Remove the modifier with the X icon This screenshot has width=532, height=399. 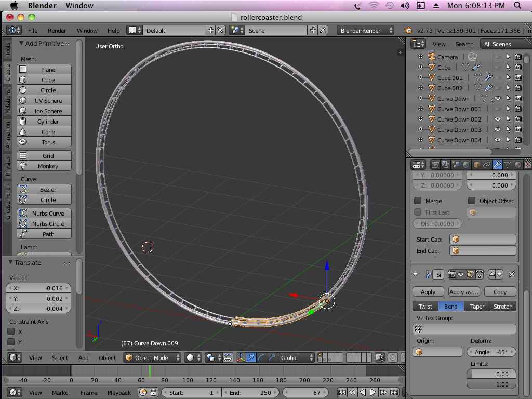(512, 274)
